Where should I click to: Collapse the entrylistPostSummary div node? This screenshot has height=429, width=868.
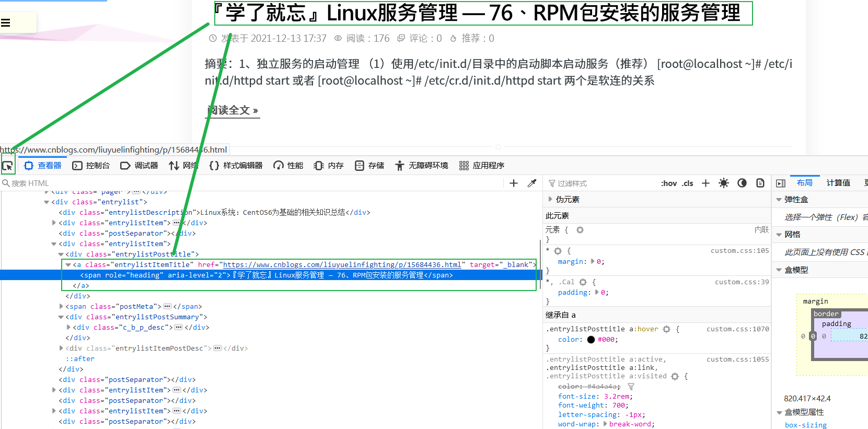61,317
